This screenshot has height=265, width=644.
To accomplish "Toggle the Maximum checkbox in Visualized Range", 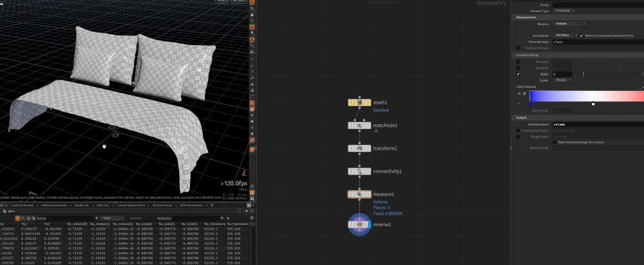I will coord(518,68).
